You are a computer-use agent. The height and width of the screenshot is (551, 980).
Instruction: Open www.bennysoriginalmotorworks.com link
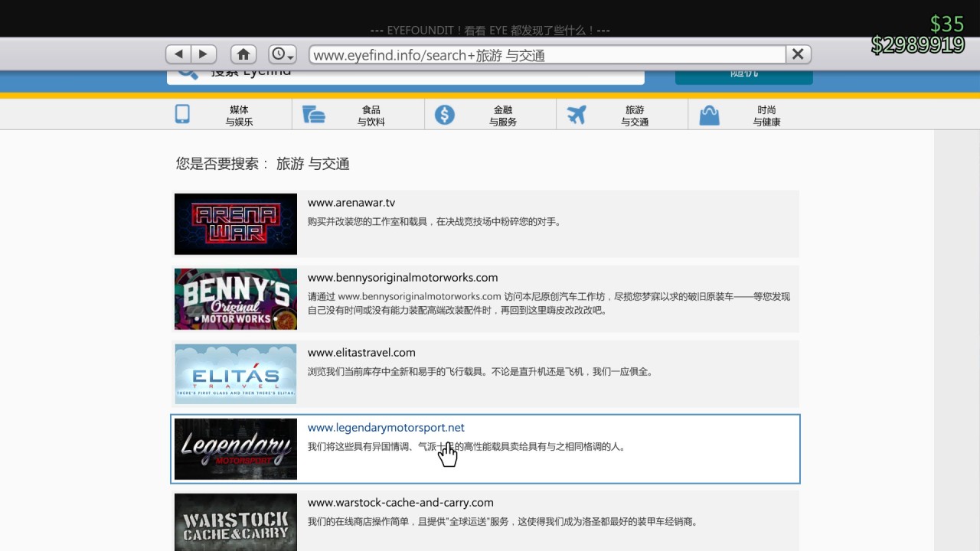pos(403,278)
